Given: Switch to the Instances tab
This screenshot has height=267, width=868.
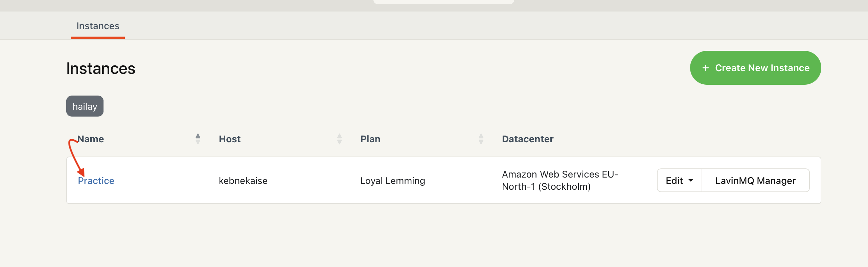Looking at the screenshot, I should click(x=98, y=26).
